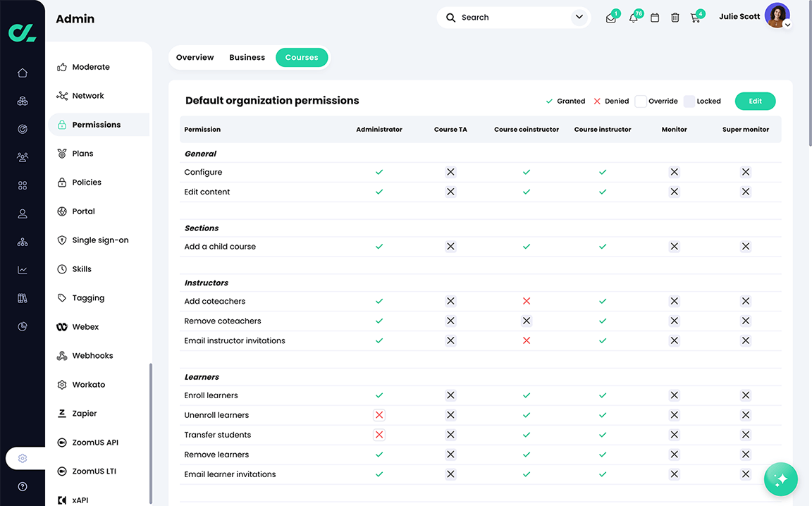812x506 pixels.
Task: Open the Webhooks settings page
Action: (x=92, y=355)
